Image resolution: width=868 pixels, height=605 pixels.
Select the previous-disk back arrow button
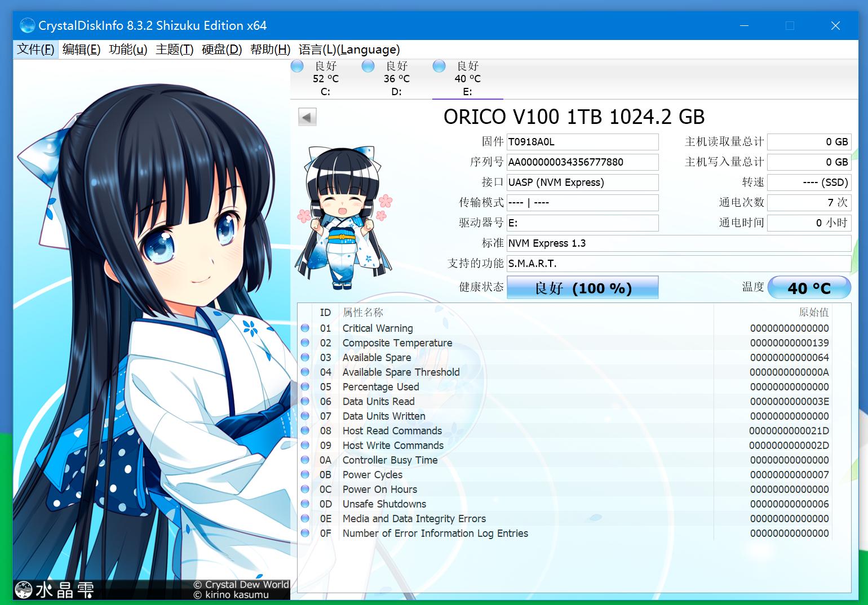tap(306, 116)
